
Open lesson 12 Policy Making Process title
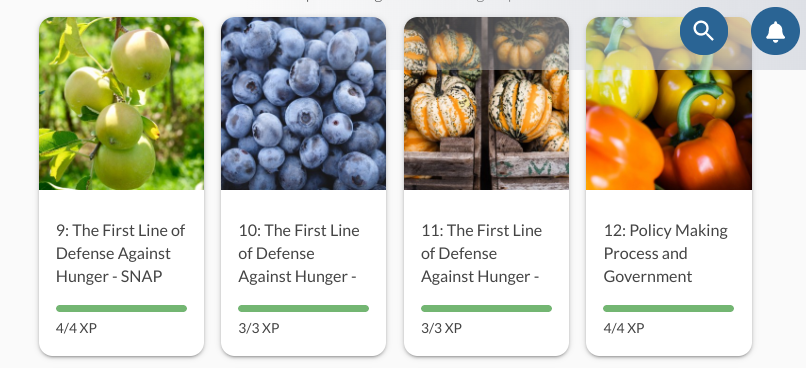tap(666, 253)
